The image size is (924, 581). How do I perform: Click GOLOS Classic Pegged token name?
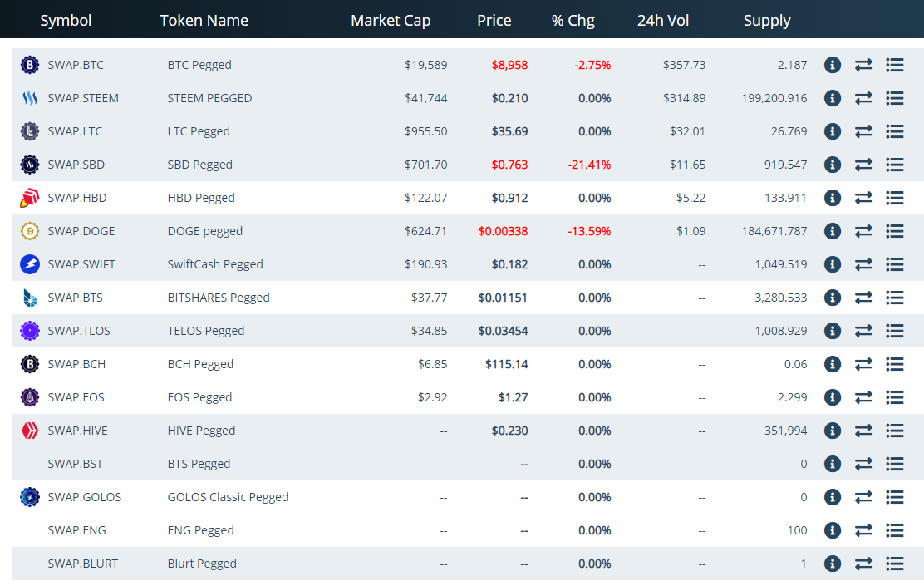click(x=228, y=497)
